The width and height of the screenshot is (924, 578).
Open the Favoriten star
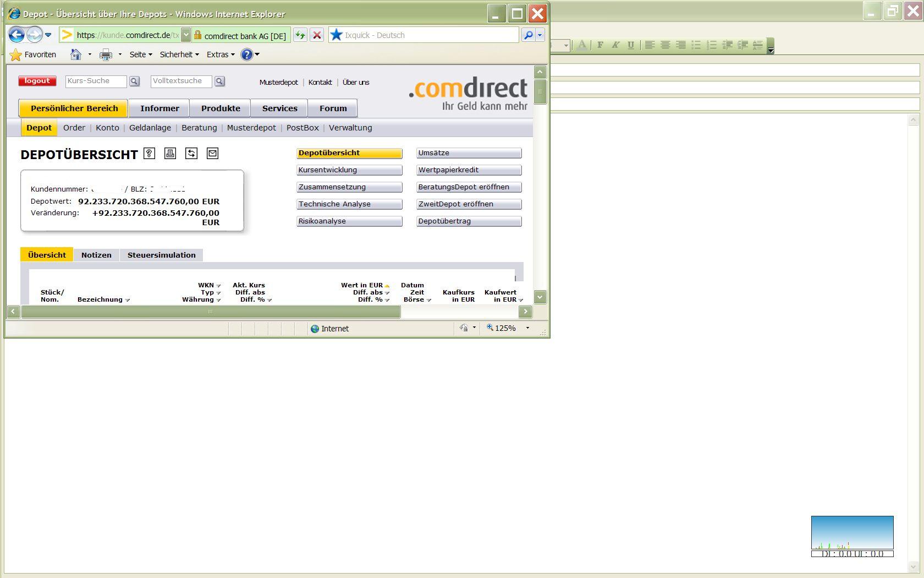pyautogui.click(x=16, y=54)
